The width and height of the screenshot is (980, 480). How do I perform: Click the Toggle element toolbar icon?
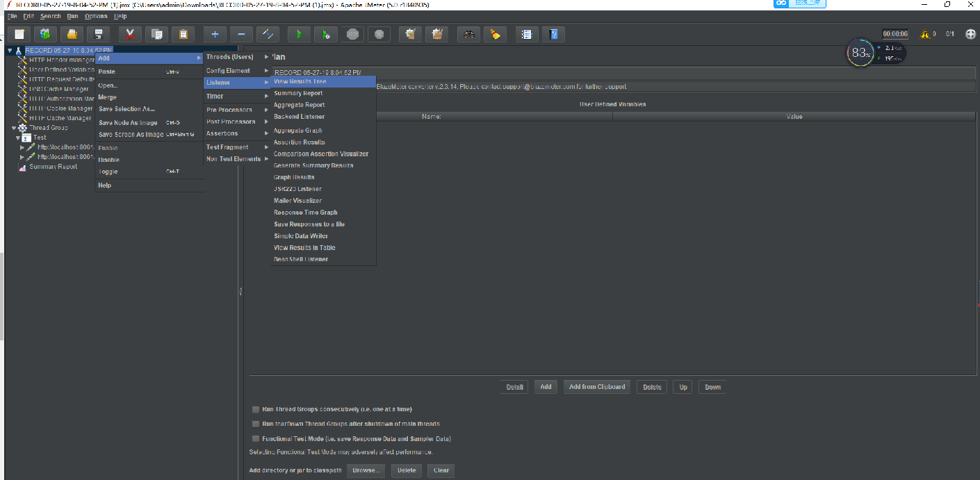(268, 34)
